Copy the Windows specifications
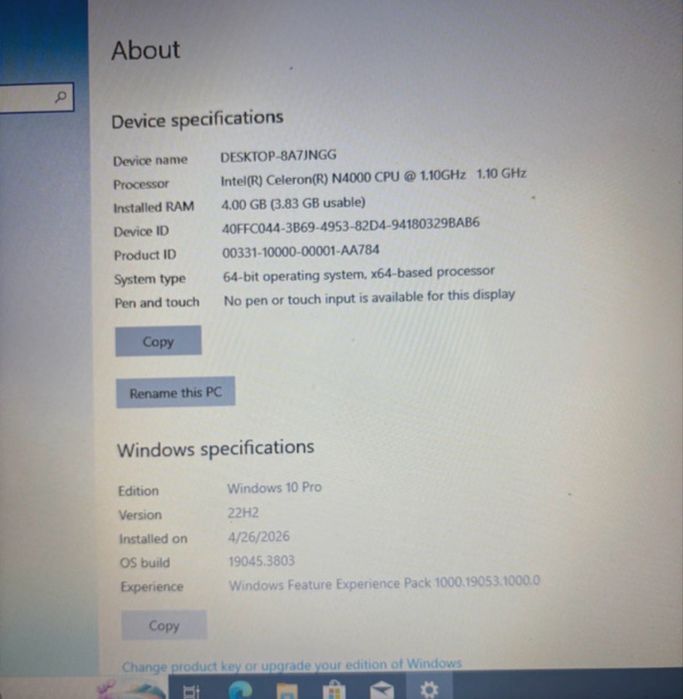The height and width of the screenshot is (699, 683). click(x=164, y=625)
